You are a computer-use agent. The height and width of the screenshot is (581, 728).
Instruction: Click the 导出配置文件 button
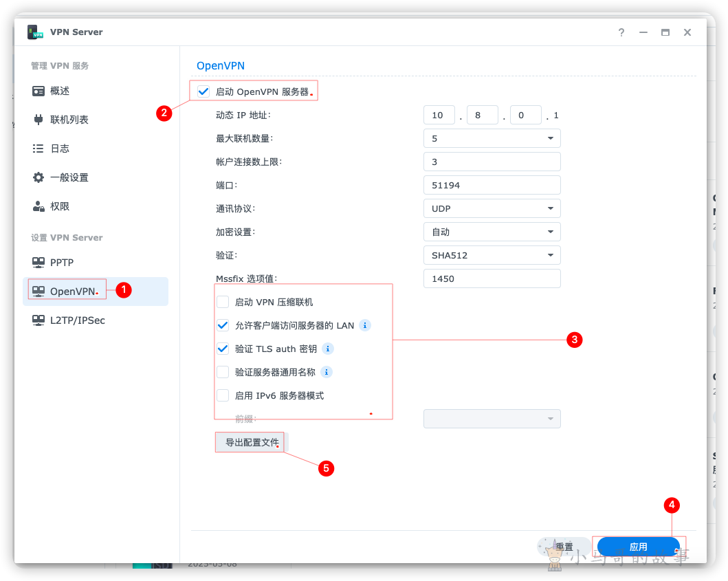click(x=252, y=442)
